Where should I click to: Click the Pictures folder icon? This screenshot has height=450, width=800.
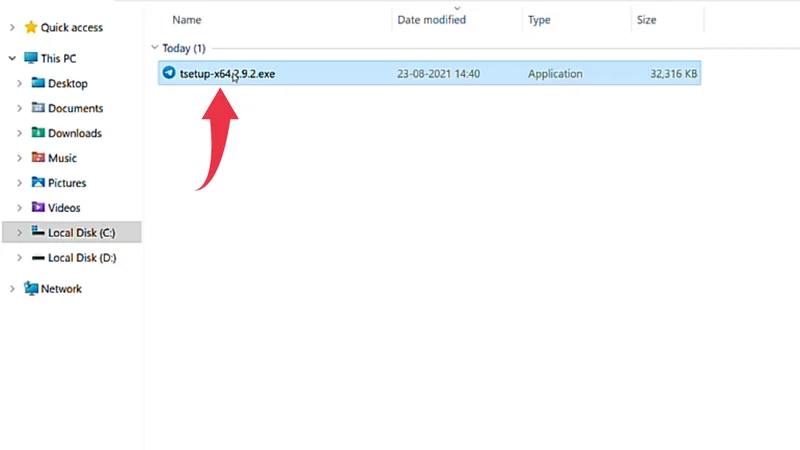click(x=38, y=183)
